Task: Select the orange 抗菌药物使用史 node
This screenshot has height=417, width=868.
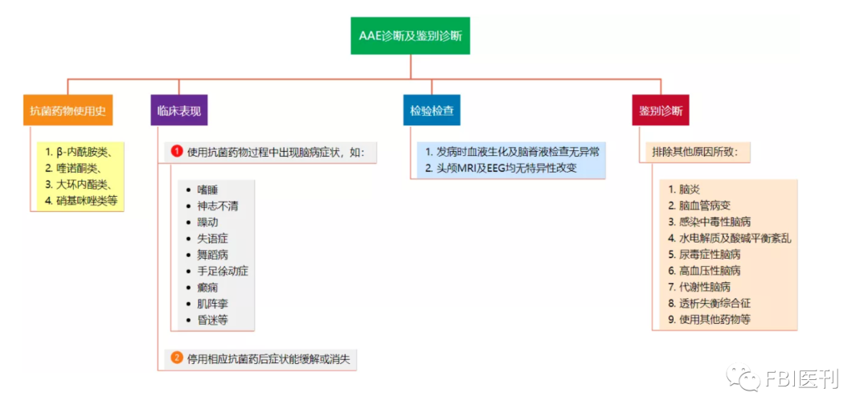Action: click(68, 110)
